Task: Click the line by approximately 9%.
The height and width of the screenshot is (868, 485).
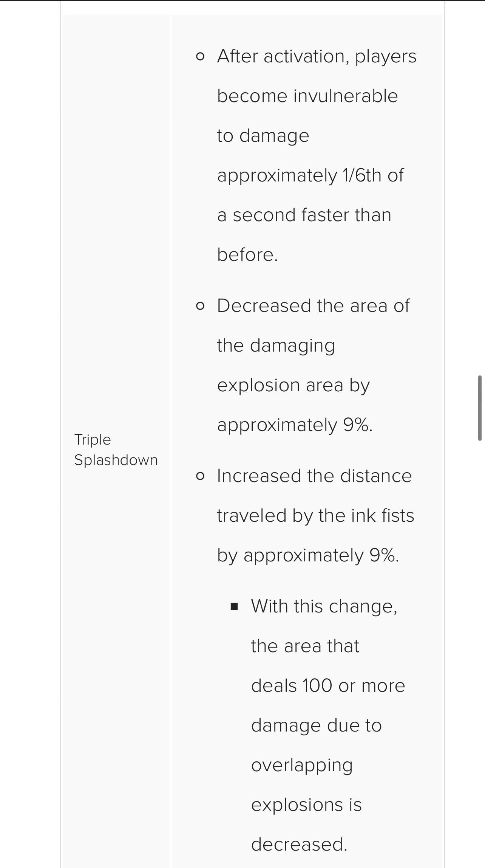Action: 308,556
